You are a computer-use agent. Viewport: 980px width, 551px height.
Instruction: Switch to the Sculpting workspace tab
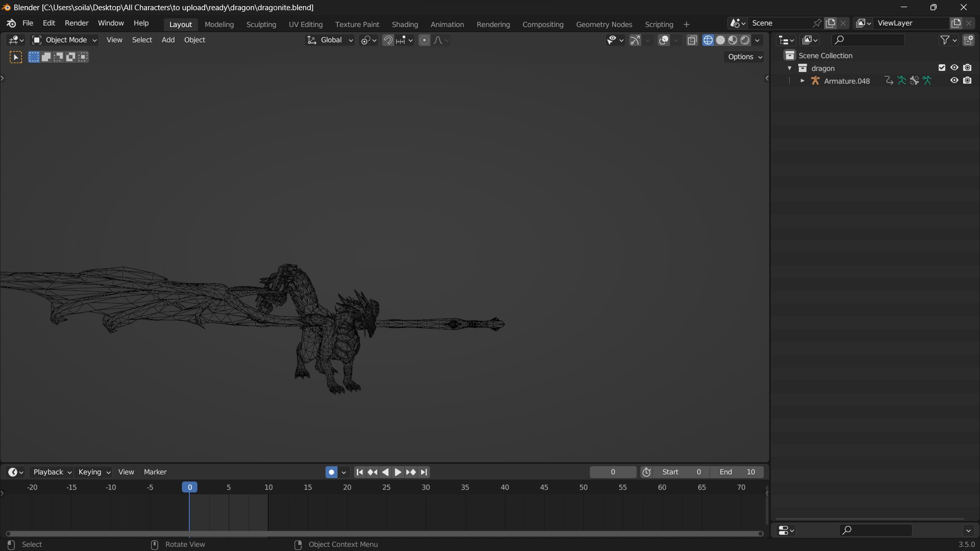tap(261, 24)
